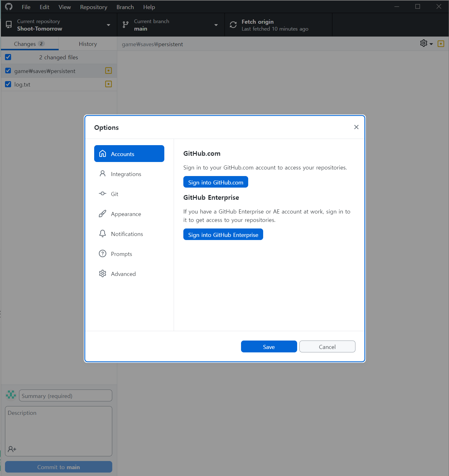This screenshot has width=449, height=476.
Task: Click modified status icon for game\saves\persistent
Action: click(x=109, y=71)
